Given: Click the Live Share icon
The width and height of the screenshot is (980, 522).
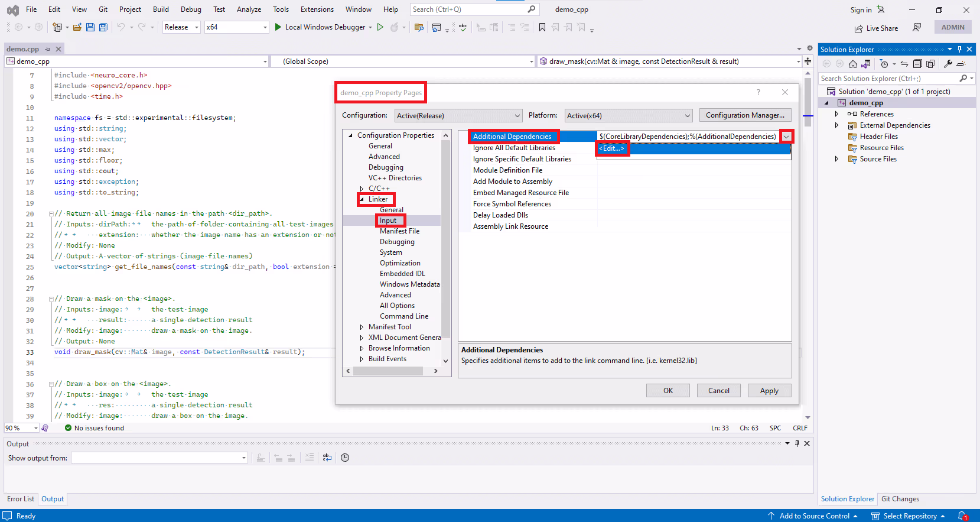Looking at the screenshot, I should tap(858, 28).
